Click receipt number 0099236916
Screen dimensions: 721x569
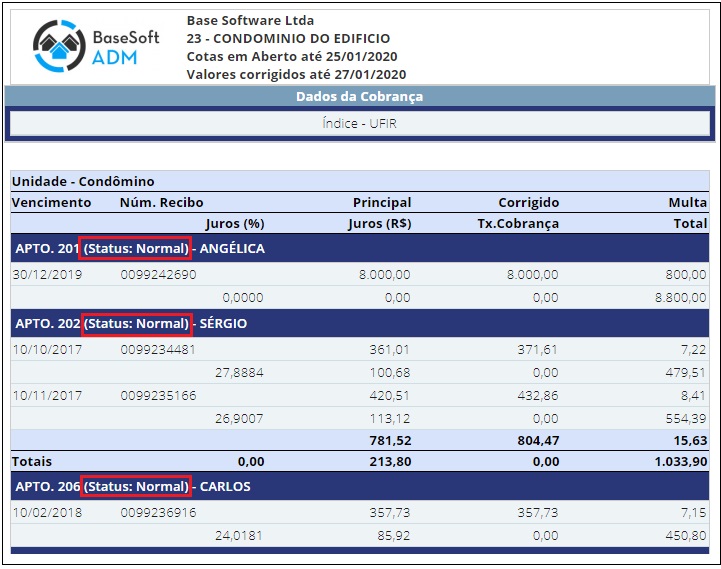click(x=158, y=512)
